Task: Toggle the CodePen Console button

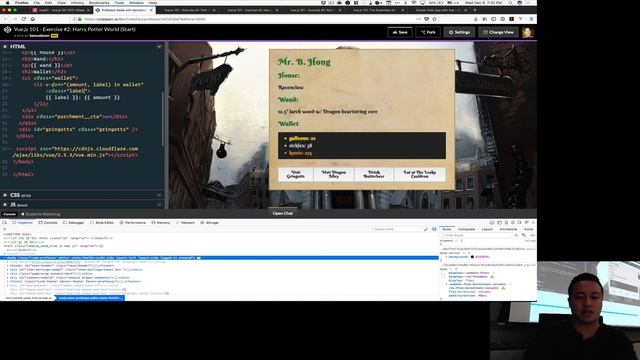Action: click(x=9, y=214)
